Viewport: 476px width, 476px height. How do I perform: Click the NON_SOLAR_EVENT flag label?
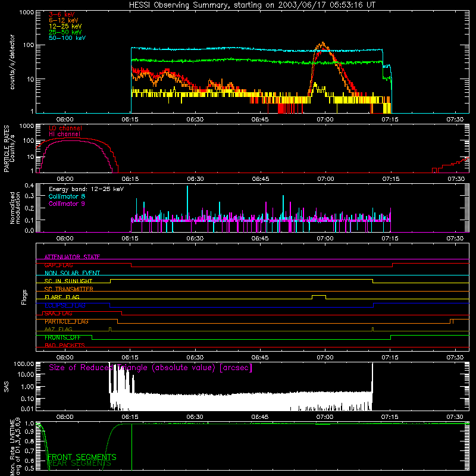[72, 273]
